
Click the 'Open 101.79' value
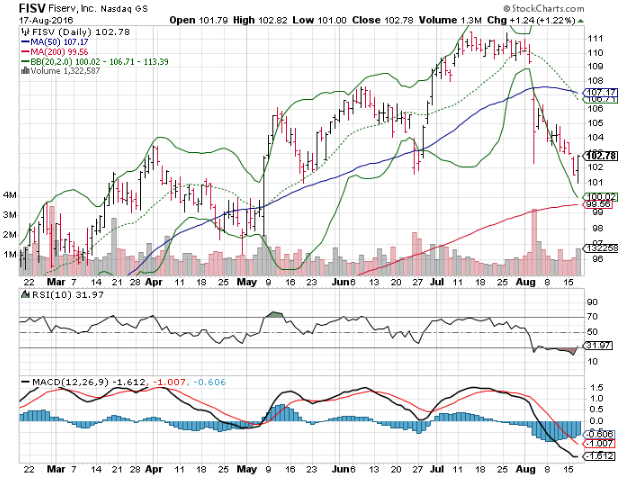coord(198,20)
